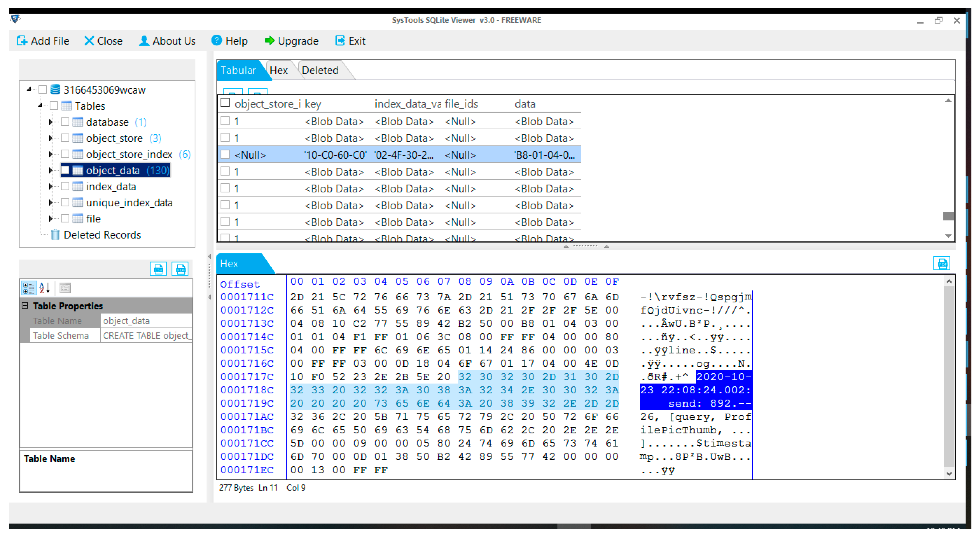The height and width of the screenshot is (539, 980).
Task: Open the upper Hex tab
Action: pos(279,70)
